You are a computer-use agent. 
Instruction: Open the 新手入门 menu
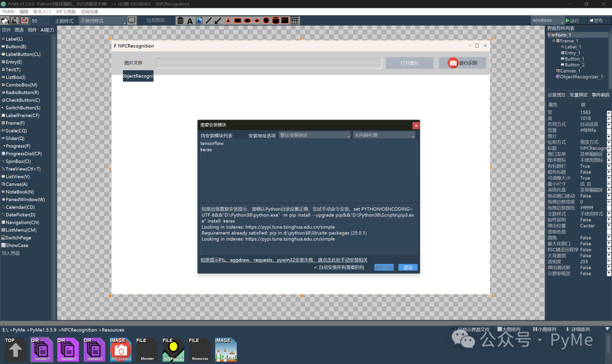pos(42,12)
